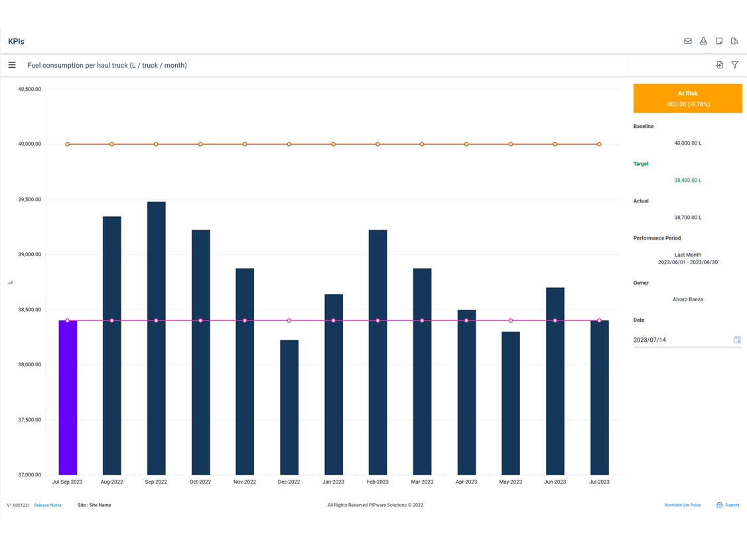
Task: Open the hamburger menu beside the KPI title
Action: pyautogui.click(x=12, y=65)
